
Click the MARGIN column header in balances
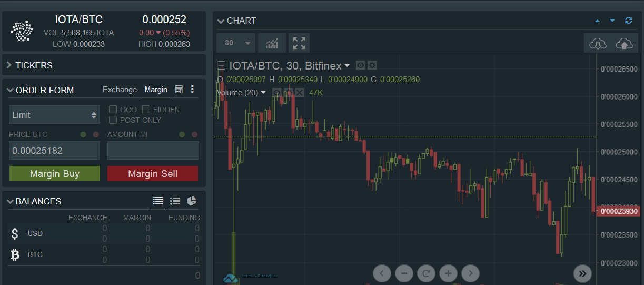[x=137, y=218]
